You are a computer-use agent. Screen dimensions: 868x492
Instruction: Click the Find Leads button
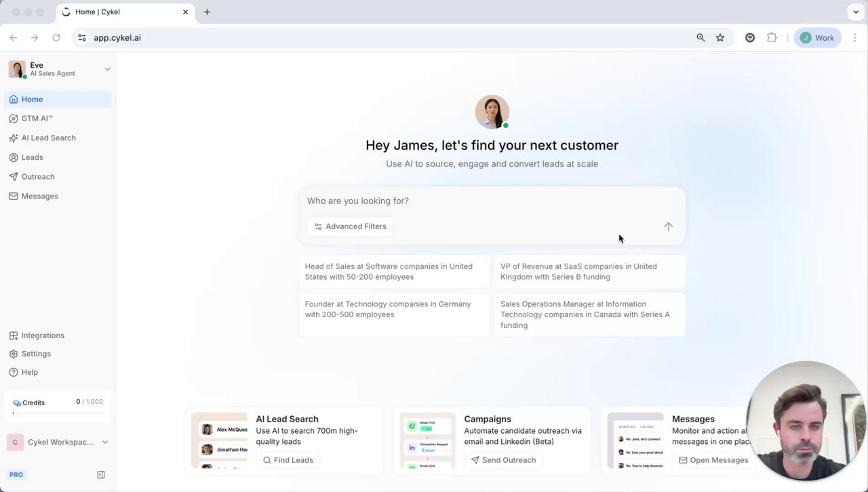288,460
